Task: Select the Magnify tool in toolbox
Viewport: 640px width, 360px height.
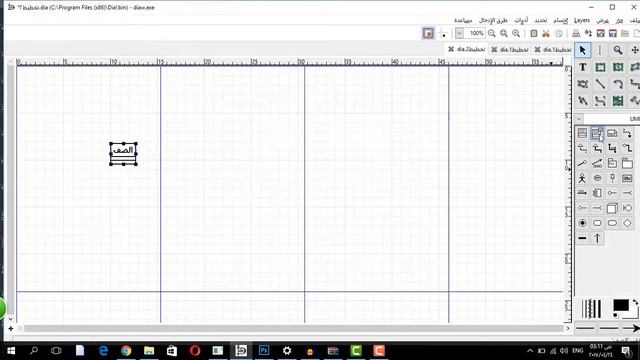Action: 618,50
